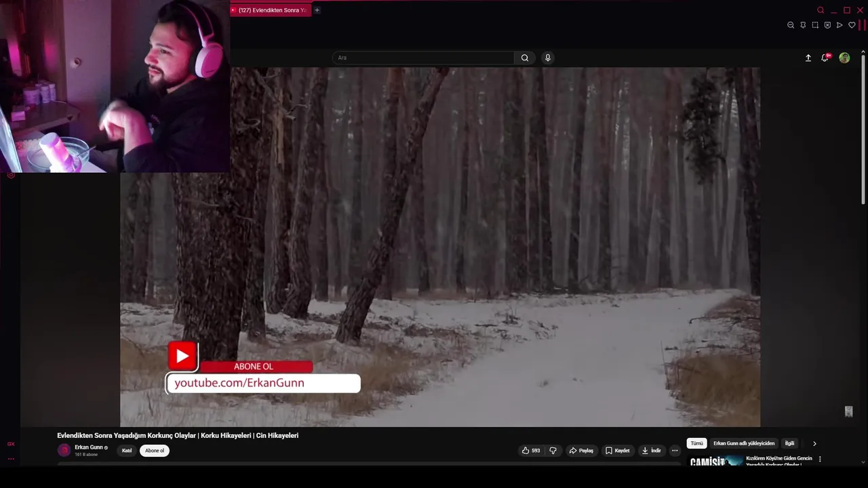Open Kızılören Köyü'ne Giden Gencin video title

coord(779,461)
